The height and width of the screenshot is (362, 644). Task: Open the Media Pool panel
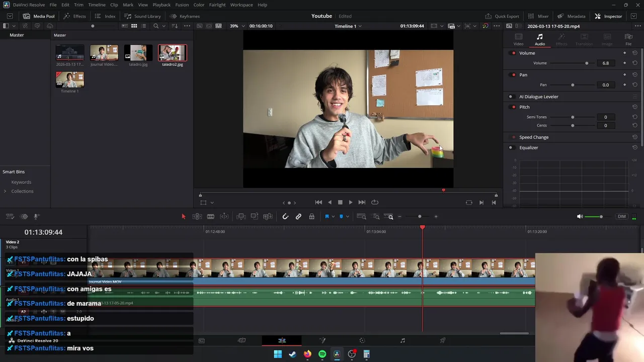coord(39,16)
